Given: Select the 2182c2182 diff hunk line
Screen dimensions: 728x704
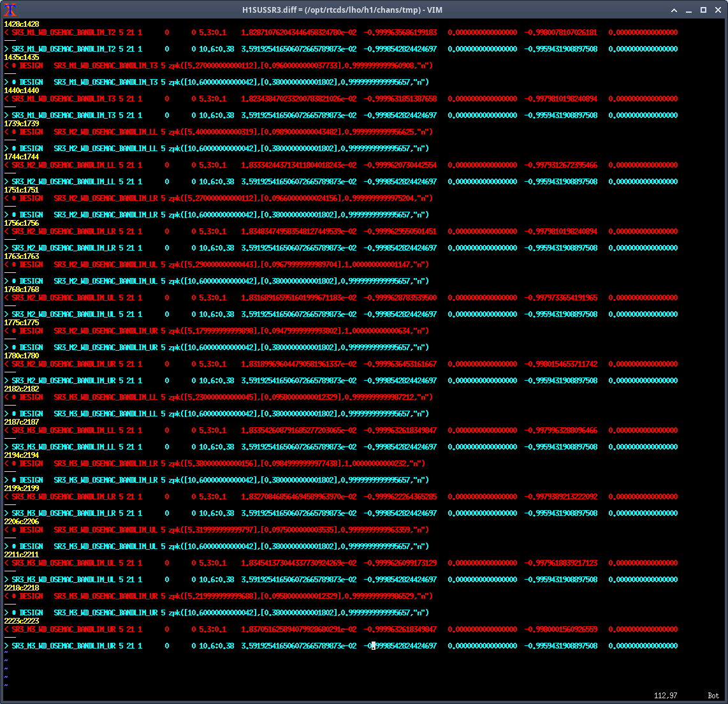Looking at the screenshot, I should [22, 389].
